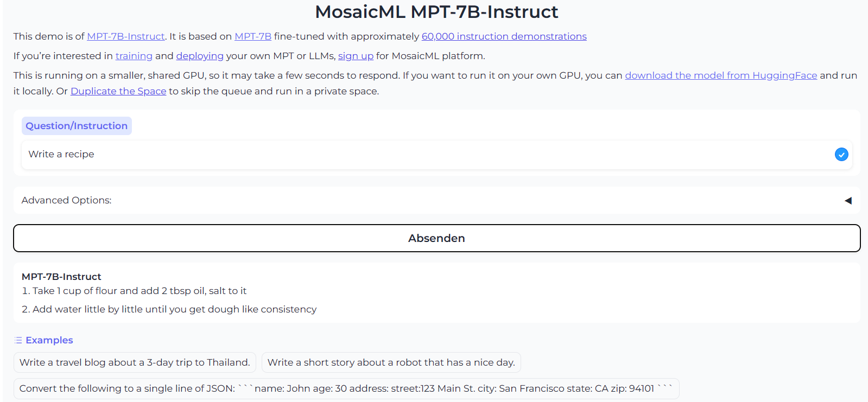Open download the model from HuggingFace link
The height and width of the screenshot is (402, 868).
point(720,75)
